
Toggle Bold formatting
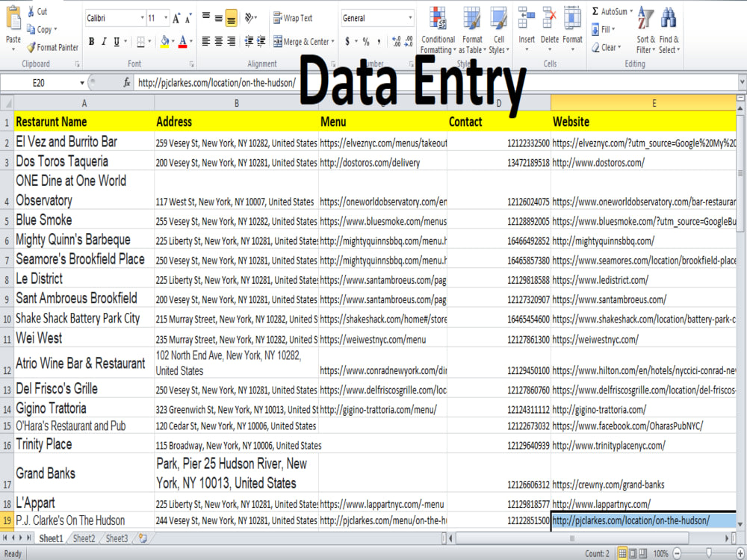coord(91,41)
